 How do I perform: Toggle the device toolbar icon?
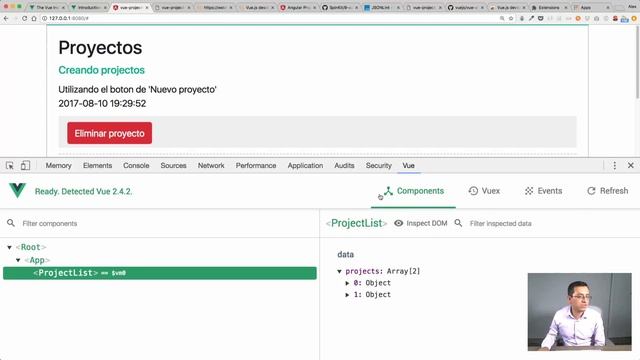[25, 165]
